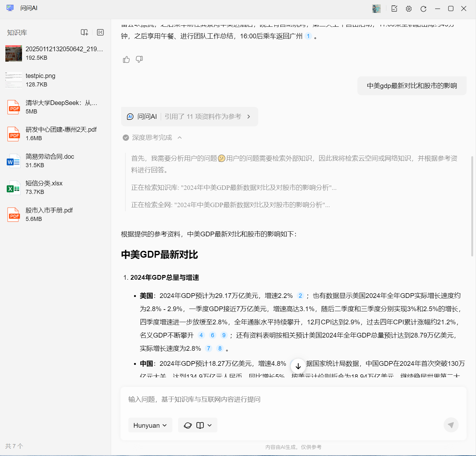Open settings via the gear icon
The image size is (476, 456).
(x=408, y=9)
